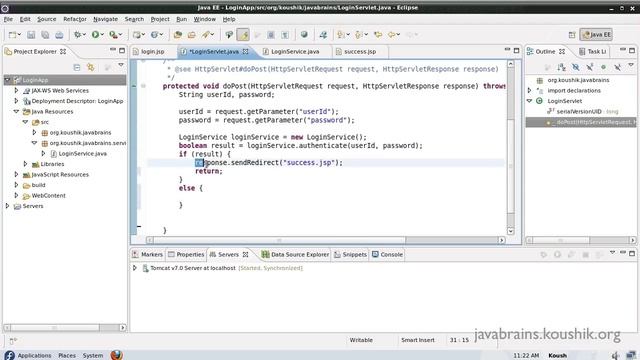Toggle Show Whitespace Characters in toolbar
Viewport: 640px width, 360px height.
[x=285, y=35]
